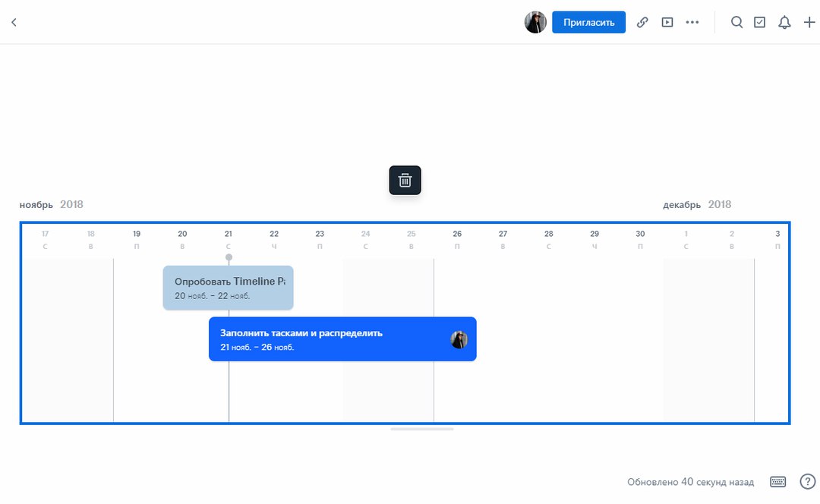Open keyboard shortcuts icon
This screenshot has width=820, height=504.
777,482
